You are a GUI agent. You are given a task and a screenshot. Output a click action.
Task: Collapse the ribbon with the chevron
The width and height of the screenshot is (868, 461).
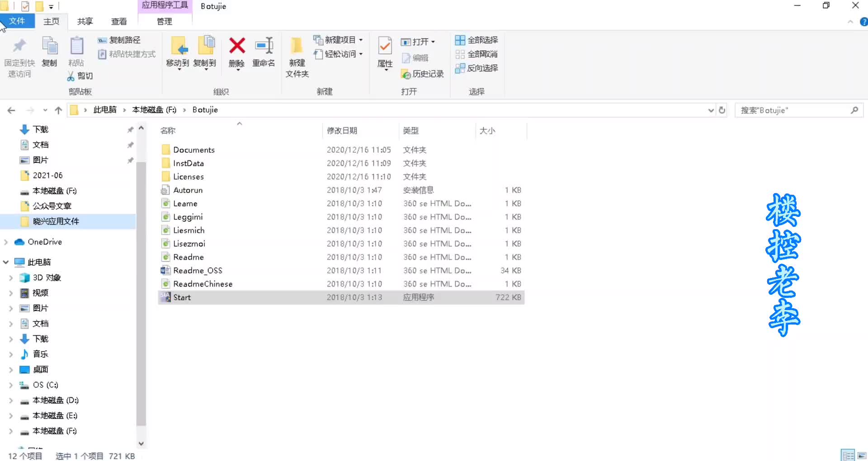(x=850, y=22)
